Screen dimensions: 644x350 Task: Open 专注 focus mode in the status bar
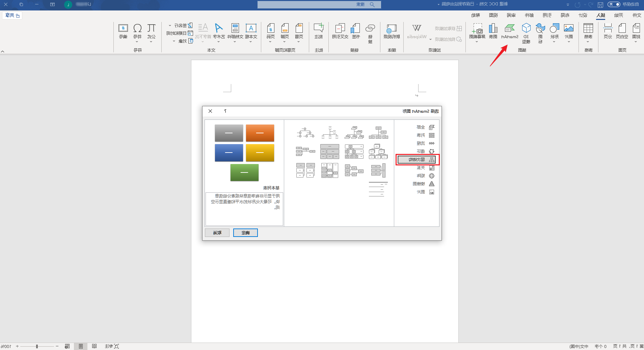pos(112,346)
